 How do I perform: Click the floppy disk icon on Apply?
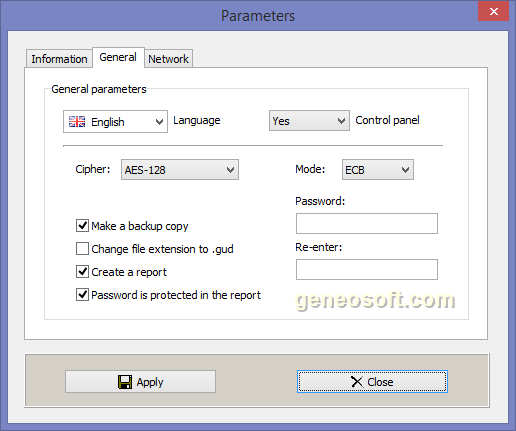(x=125, y=382)
